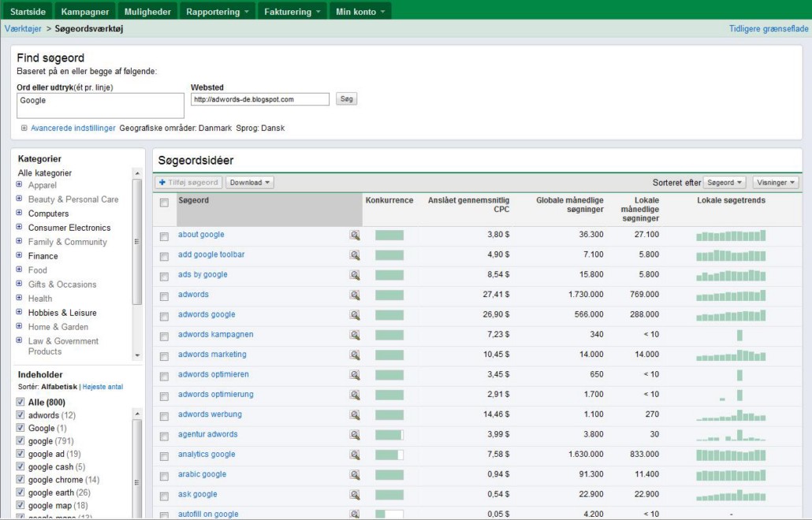Click the 'Søg' search button
This screenshot has height=520, width=812.
(346, 98)
